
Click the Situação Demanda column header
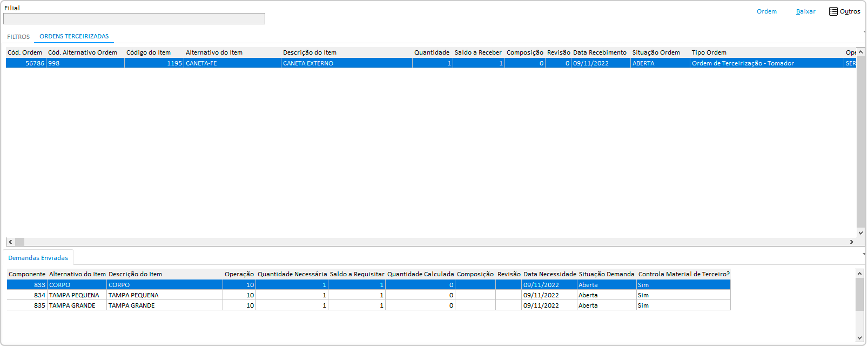coord(606,274)
